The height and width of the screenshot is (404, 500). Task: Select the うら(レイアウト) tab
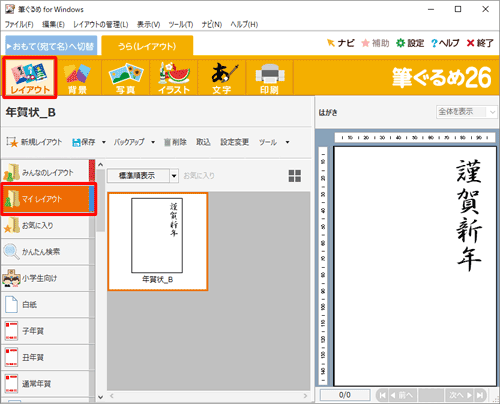pos(147,46)
